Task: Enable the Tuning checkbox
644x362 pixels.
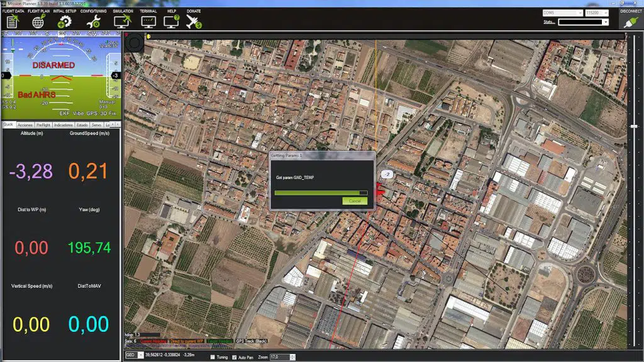Action: click(213, 357)
